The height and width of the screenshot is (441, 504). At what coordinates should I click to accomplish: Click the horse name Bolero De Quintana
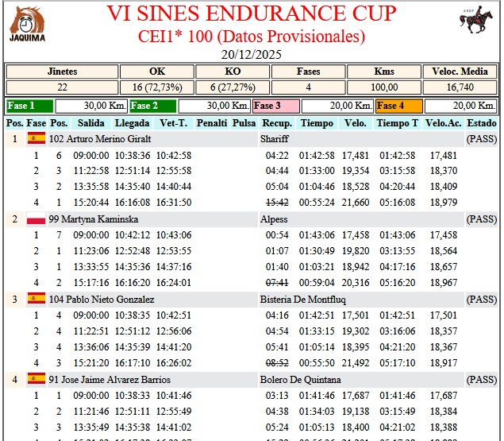300,380
